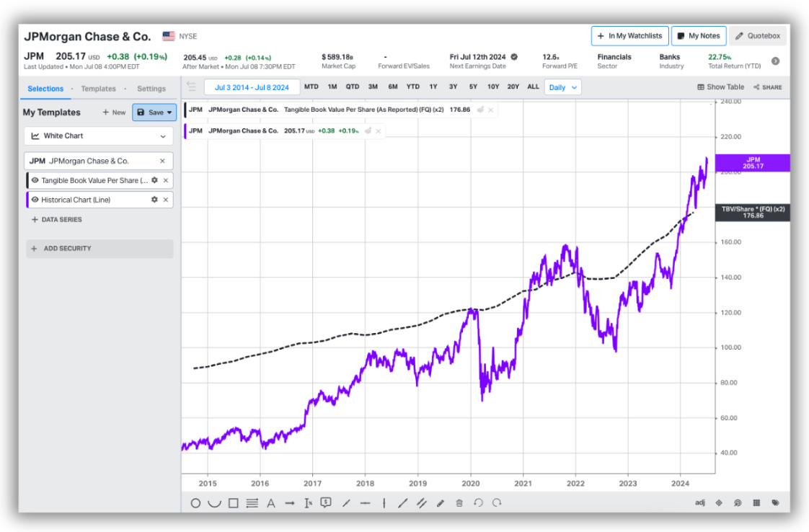Select the short trend line tool
The height and width of the screenshot is (532, 809).
click(x=346, y=503)
